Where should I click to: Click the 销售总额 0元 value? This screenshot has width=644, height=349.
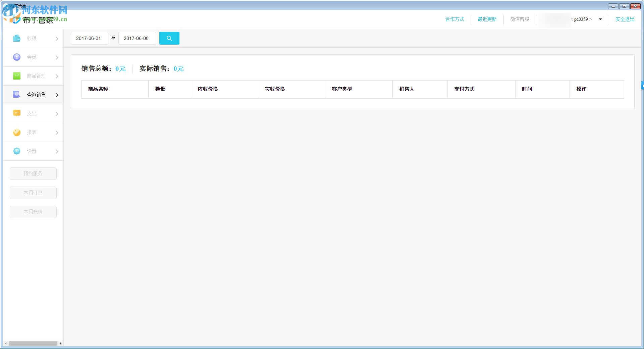(120, 68)
